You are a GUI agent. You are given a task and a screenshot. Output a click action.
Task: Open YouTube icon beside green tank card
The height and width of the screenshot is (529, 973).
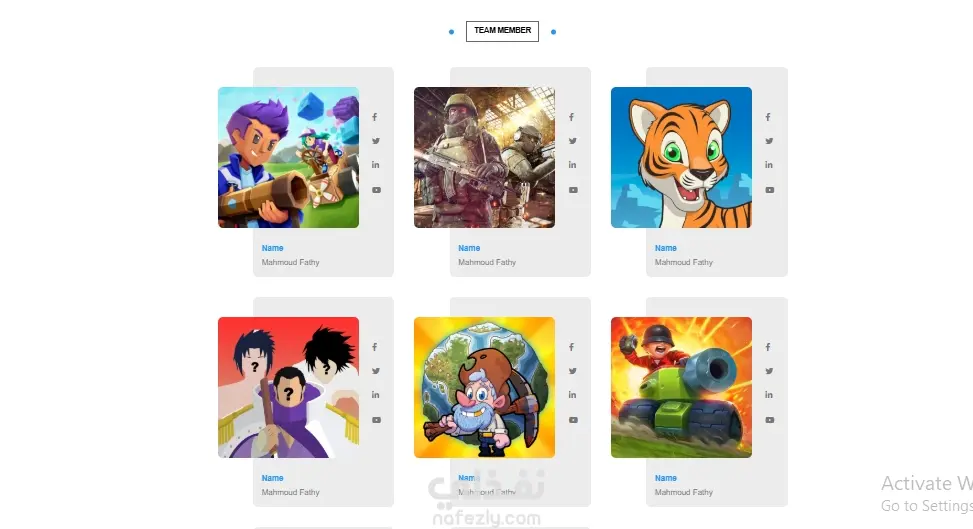[769, 420]
